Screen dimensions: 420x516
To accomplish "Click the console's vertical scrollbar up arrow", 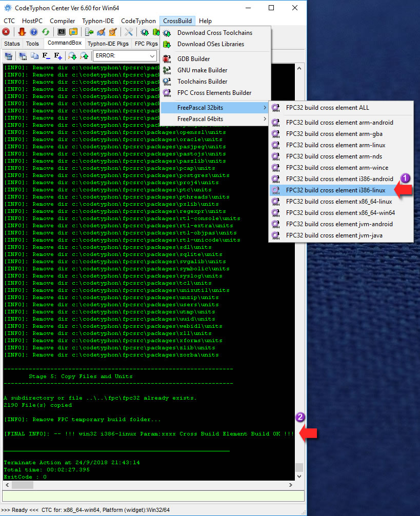I will [x=299, y=68].
